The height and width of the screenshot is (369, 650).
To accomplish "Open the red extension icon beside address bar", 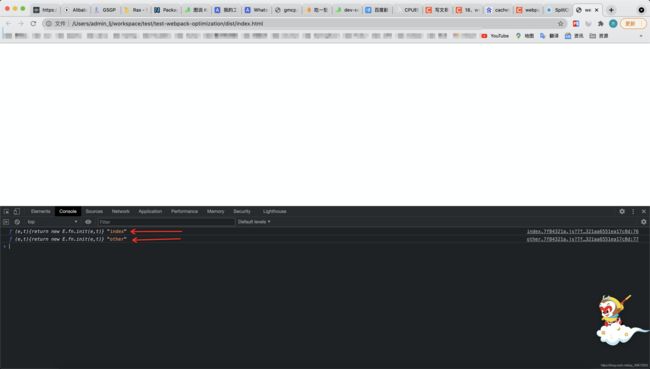I will pyautogui.click(x=576, y=24).
